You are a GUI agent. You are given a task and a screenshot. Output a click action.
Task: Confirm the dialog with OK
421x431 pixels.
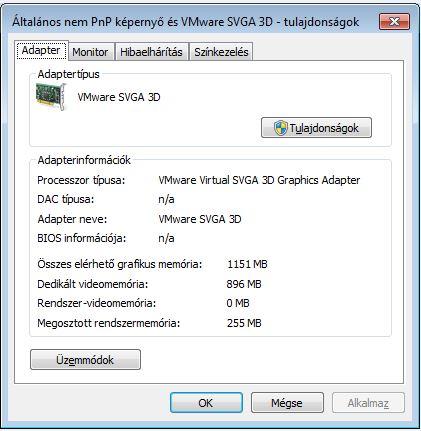[206, 403]
